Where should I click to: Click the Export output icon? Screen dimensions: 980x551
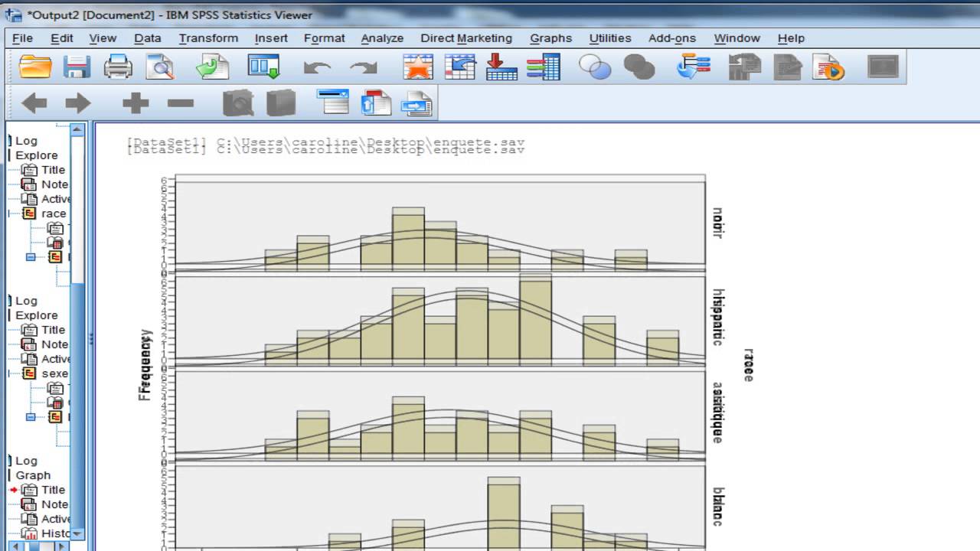212,67
